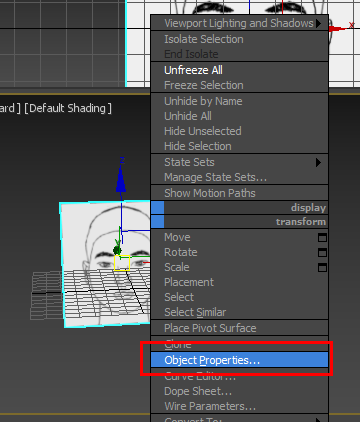This screenshot has width=360, height=422.
Task: Select Freeze Selection menu entry
Action: coord(239,85)
